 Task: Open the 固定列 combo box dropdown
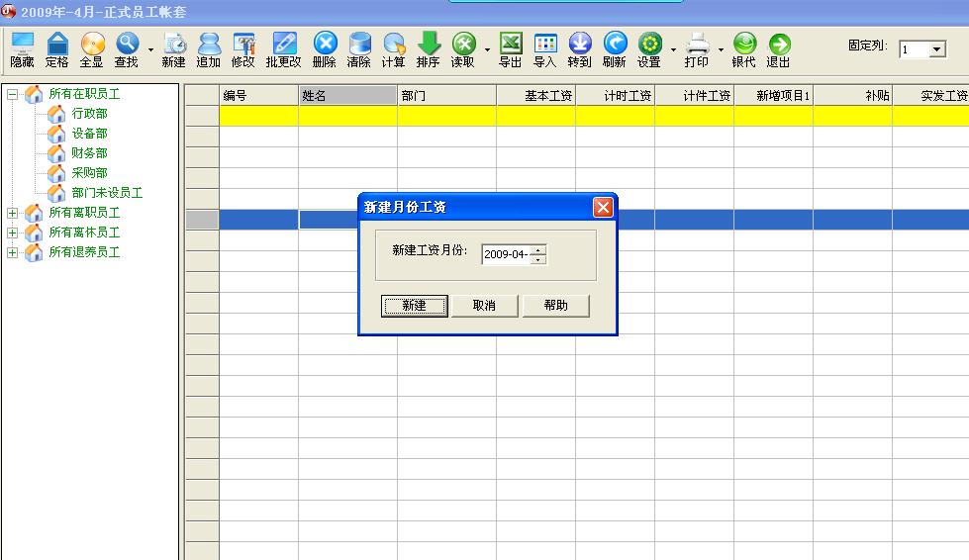[937, 49]
